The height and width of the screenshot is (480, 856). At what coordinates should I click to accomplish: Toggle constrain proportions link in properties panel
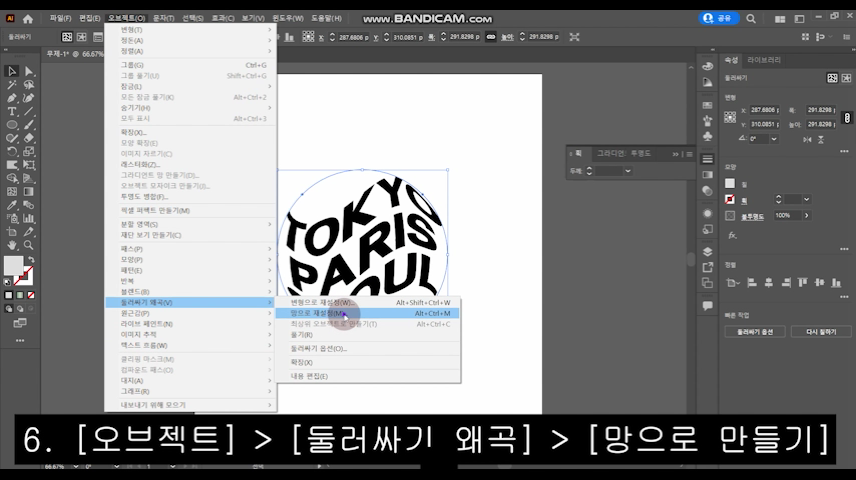[x=847, y=117]
